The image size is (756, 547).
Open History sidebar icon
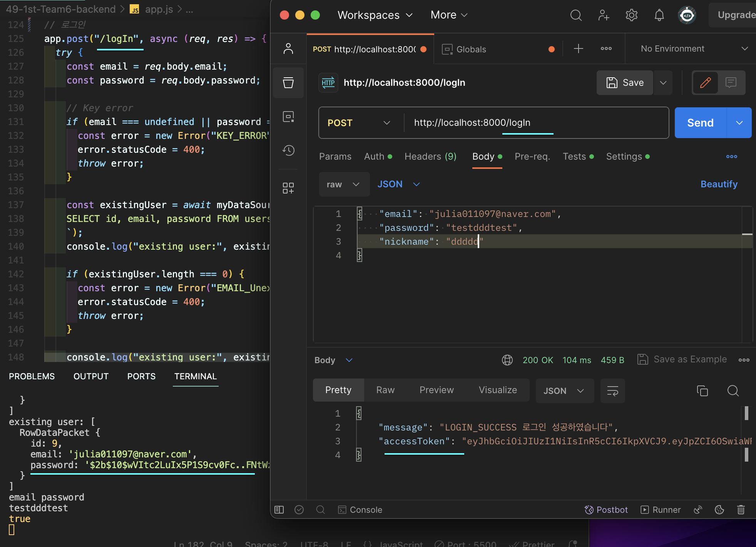click(288, 150)
